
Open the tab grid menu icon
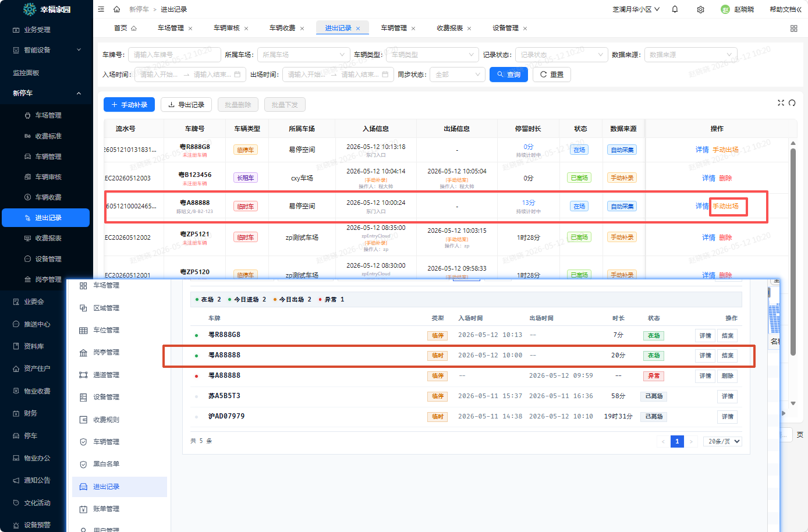(793, 28)
